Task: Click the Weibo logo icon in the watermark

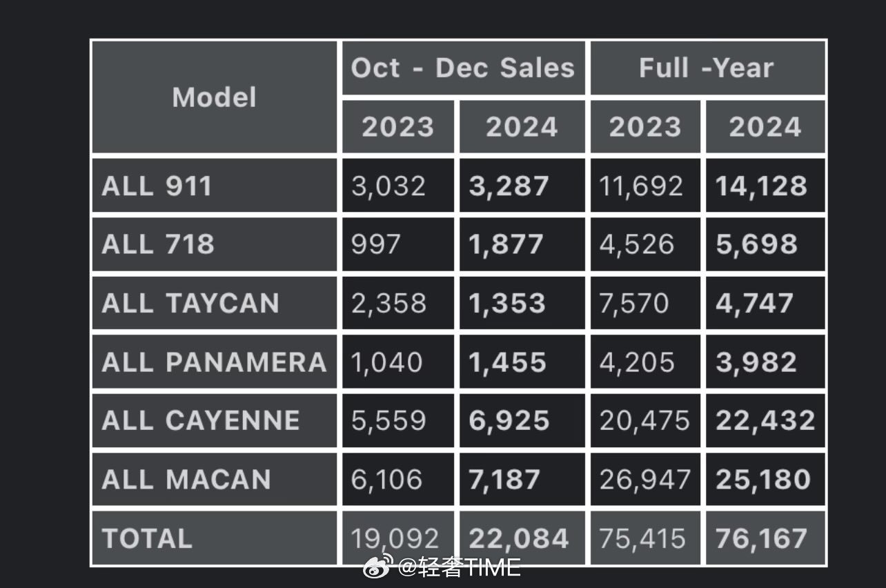Action: click(x=379, y=566)
